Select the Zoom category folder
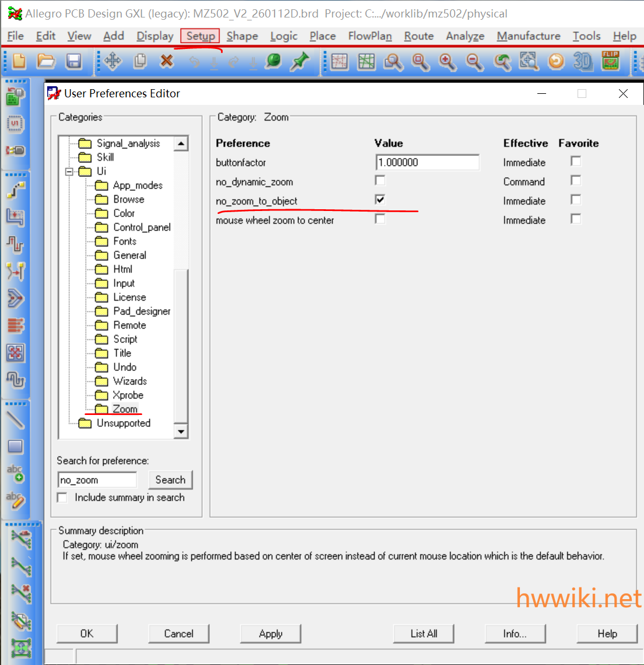This screenshot has height=665, width=644. tap(125, 409)
